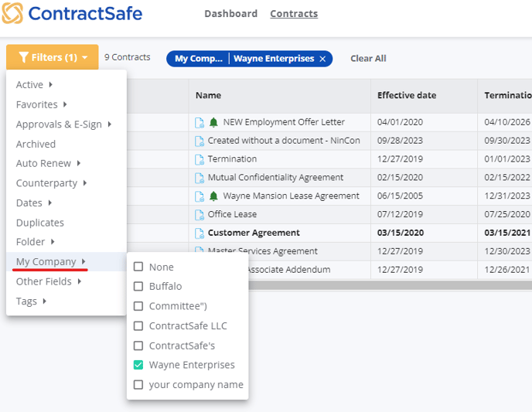The width and height of the screenshot is (532, 412).
Task: Check the Committee") checkbox
Action: tap(138, 306)
